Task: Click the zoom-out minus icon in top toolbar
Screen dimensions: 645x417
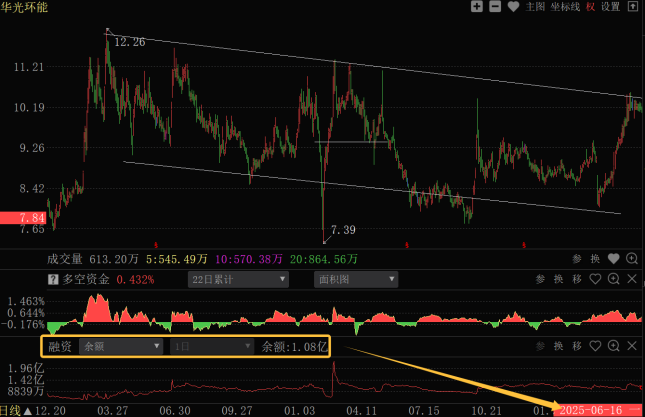Action: 494,7
